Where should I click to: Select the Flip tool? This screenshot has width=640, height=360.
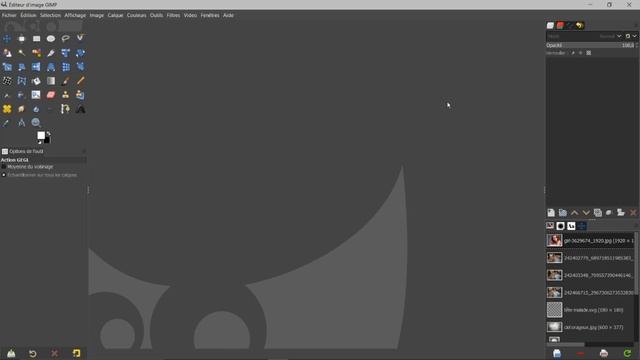pos(36,67)
